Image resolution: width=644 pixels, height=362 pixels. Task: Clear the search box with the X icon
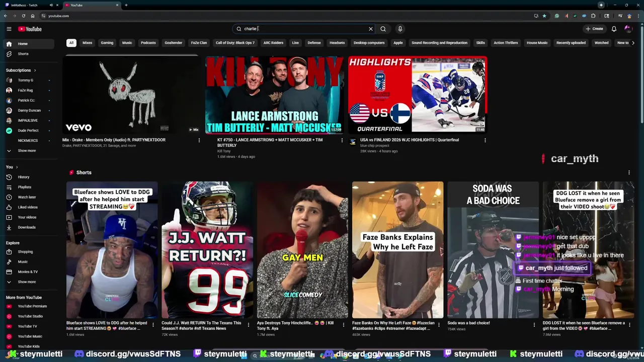371,29
